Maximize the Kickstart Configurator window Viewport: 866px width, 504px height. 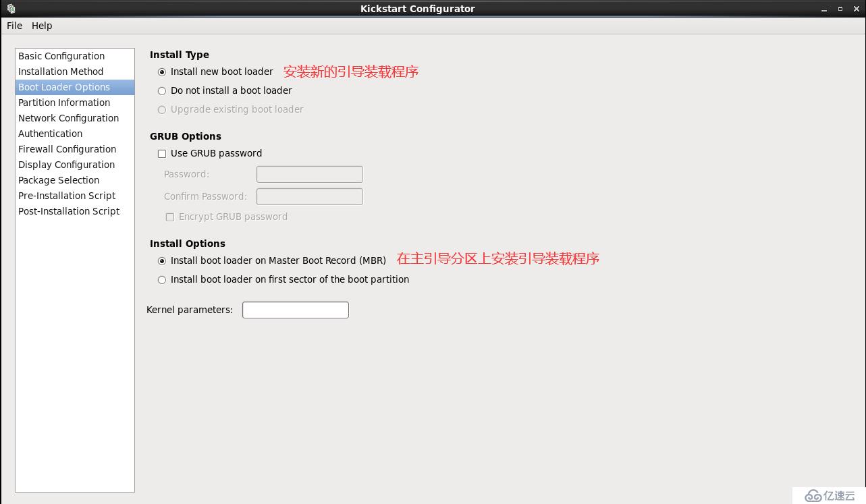[x=840, y=9]
